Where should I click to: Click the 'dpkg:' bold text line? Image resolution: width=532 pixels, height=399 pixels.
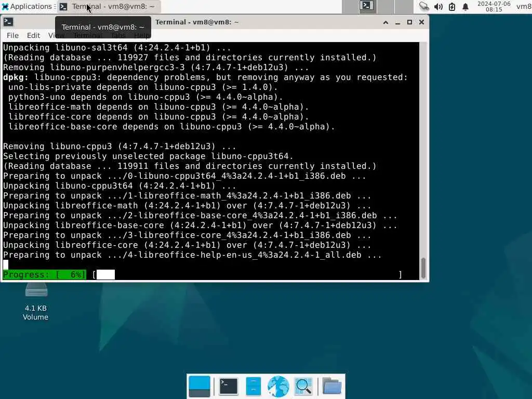point(205,77)
